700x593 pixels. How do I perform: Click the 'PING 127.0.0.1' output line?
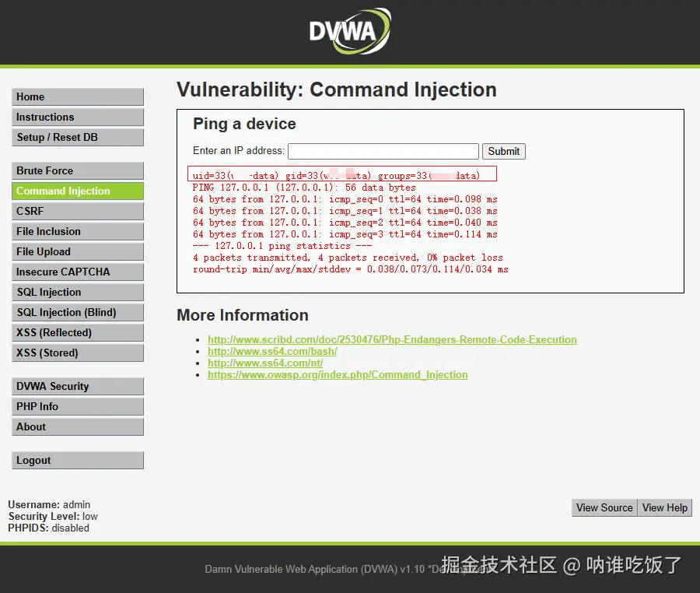pyautogui.click(x=304, y=188)
